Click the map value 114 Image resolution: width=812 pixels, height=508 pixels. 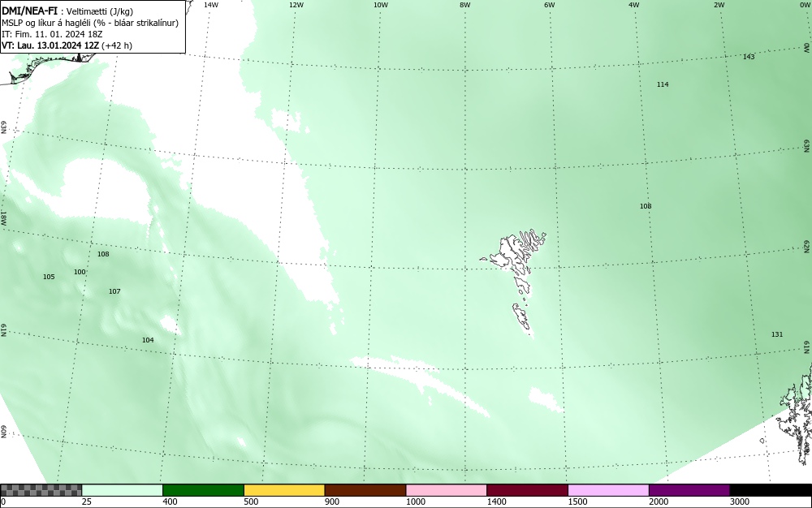pyautogui.click(x=663, y=84)
